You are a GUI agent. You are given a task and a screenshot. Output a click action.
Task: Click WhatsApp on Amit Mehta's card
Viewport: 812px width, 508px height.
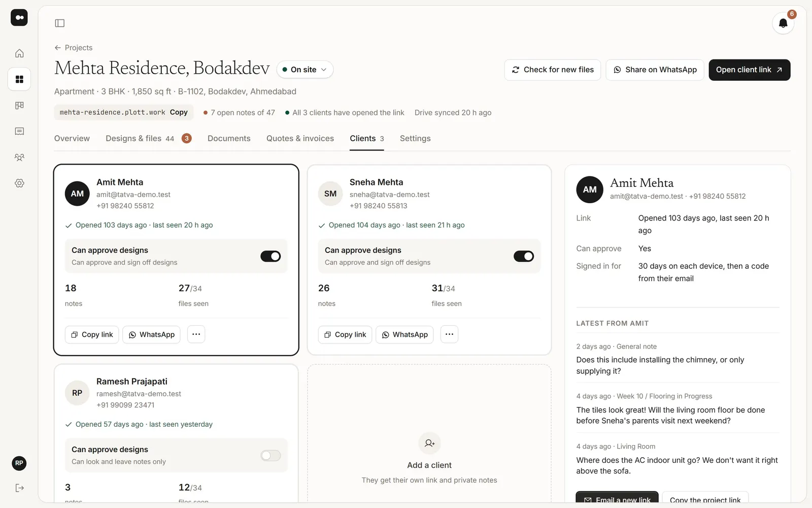tap(151, 334)
